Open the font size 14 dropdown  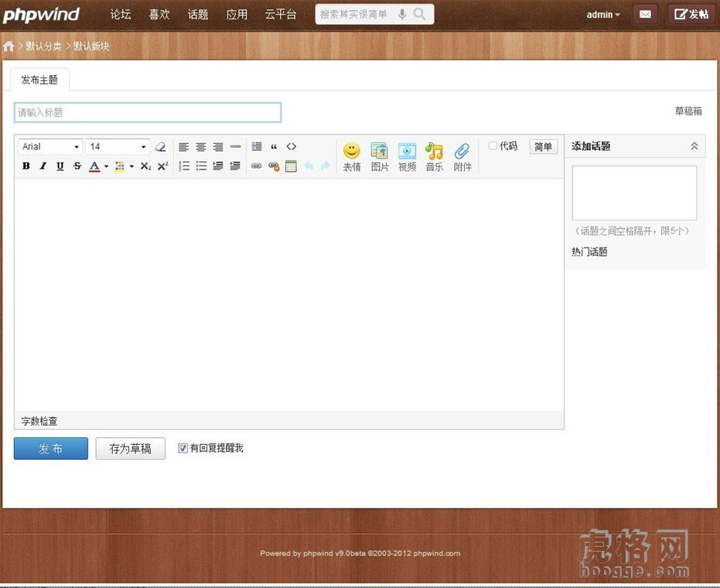click(x=118, y=146)
